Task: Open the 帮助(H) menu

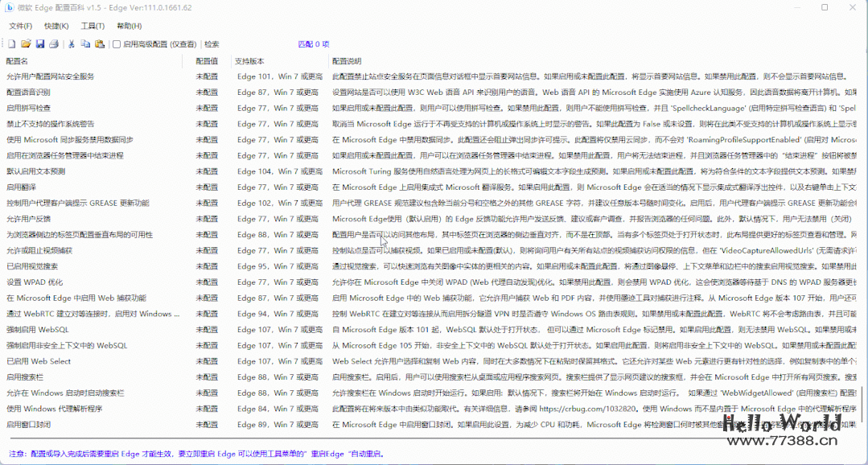Action: tap(130, 27)
